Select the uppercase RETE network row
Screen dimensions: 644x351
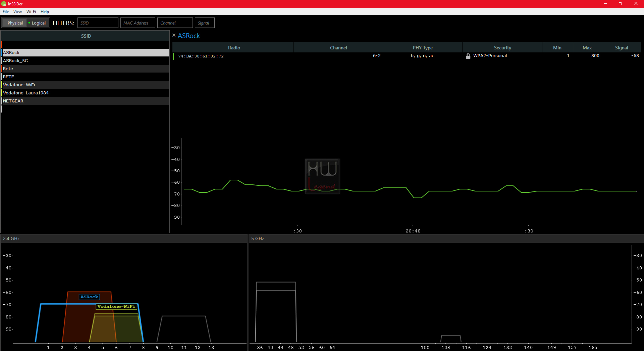86,77
